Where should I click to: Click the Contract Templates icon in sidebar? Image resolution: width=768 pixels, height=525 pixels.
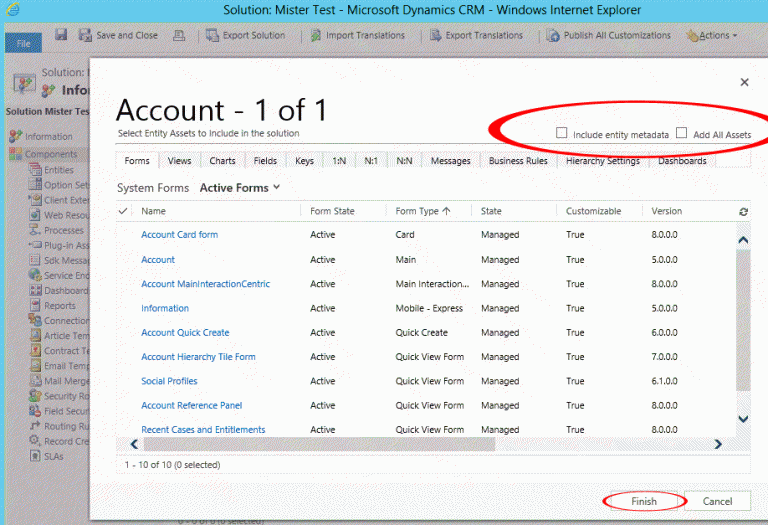pyautogui.click(x=35, y=351)
